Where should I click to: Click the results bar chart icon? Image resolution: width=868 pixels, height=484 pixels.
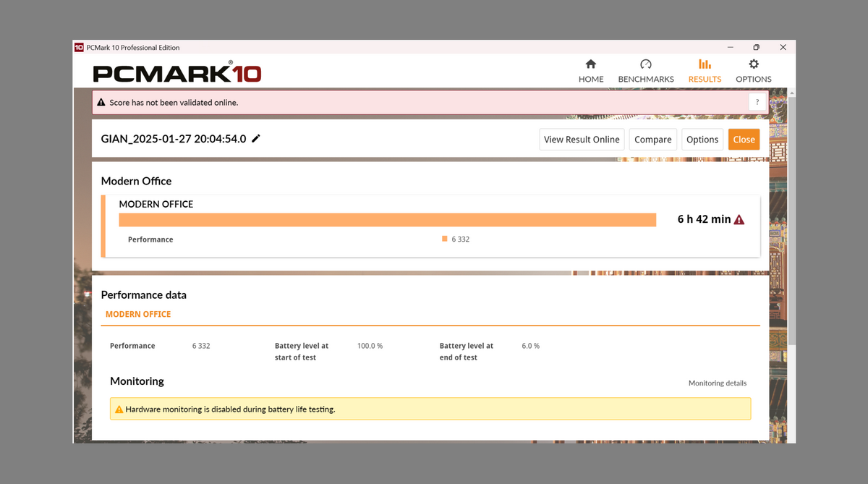(x=705, y=64)
